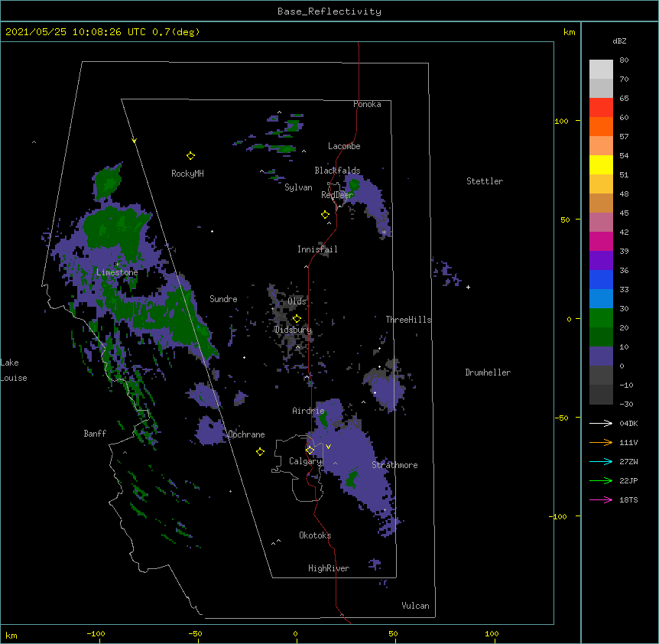Click the Base_Reflectivity title
The image size is (659, 644).
pyautogui.click(x=329, y=11)
